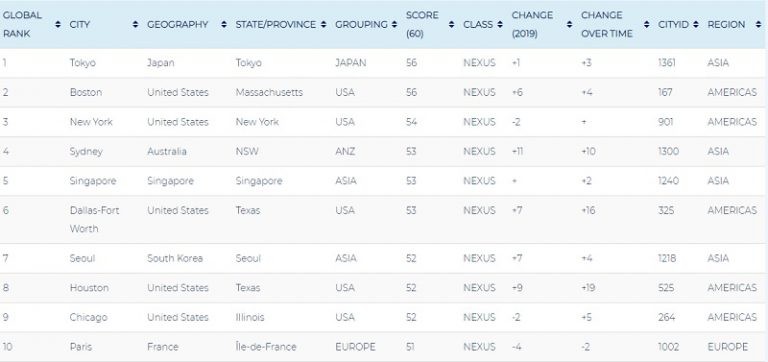Click the Geography column header text
Screen dimensions: 768x362
(178, 24)
